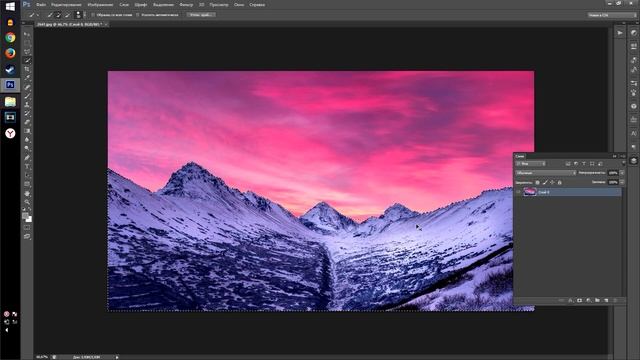The width and height of the screenshot is (640, 360).
Task: Select the Crop tool
Action: (27, 69)
